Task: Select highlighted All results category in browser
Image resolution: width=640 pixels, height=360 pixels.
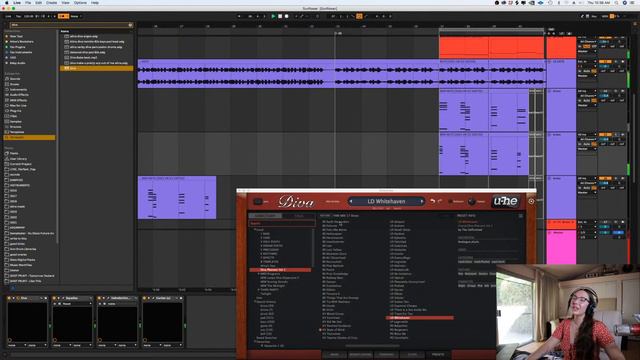Action: coord(29,138)
